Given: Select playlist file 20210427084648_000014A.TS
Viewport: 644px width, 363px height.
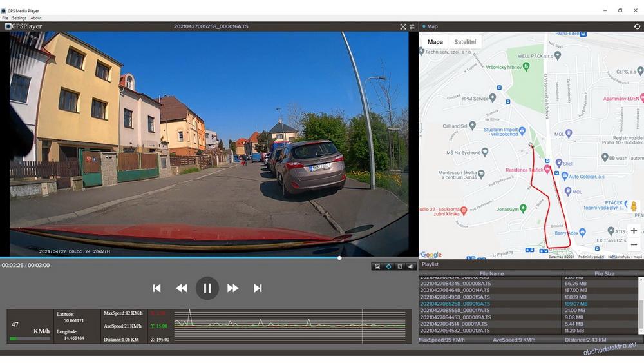Looking at the screenshot, I should [x=455, y=290].
